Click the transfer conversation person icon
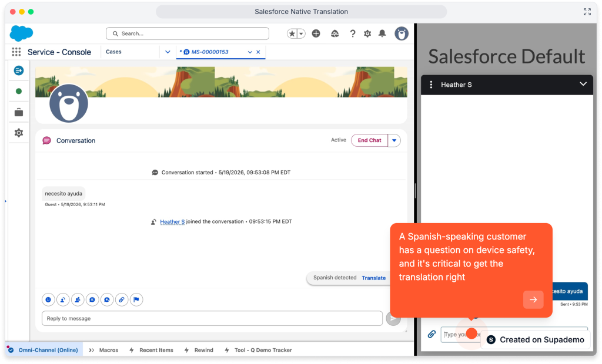This screenshot has width=602, height=364. (62, 299)
